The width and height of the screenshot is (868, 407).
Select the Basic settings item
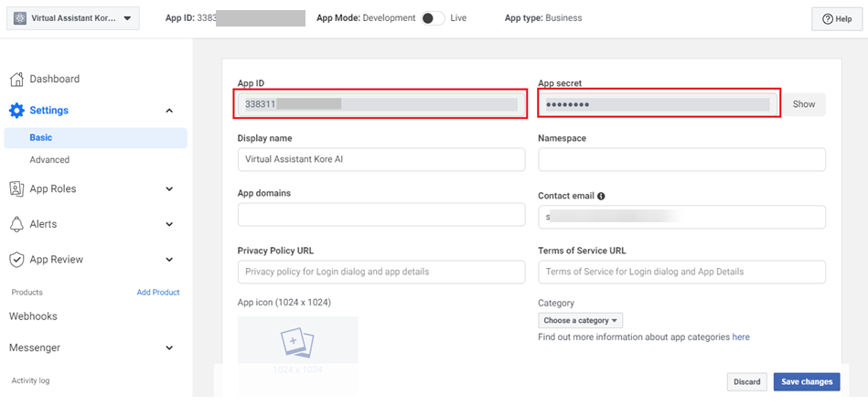pos(41,138)
